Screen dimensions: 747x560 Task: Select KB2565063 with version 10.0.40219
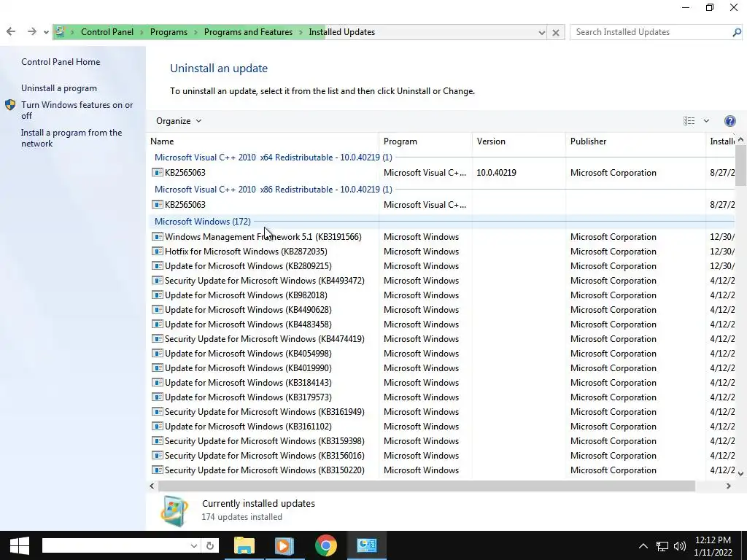442,173
